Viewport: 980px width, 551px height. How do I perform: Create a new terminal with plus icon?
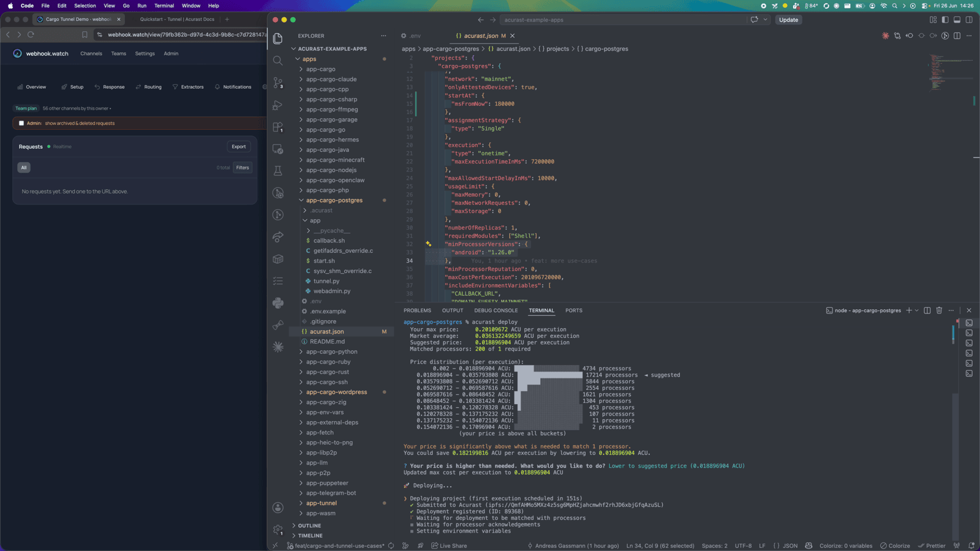[909, 310]
